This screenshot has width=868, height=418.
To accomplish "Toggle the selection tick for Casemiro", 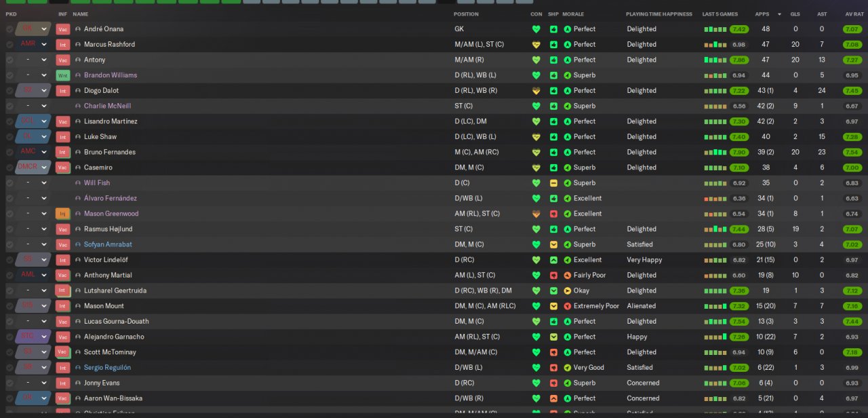I will point(9,168).
